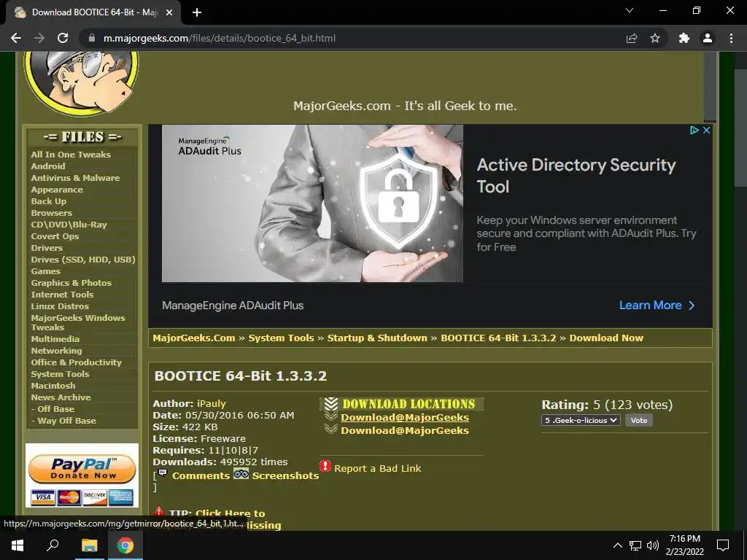Viewport: 747px width, 560px height.
Task: Click MajorGeeks.Com breadcrumb link
Action: (x=194, y=338)
